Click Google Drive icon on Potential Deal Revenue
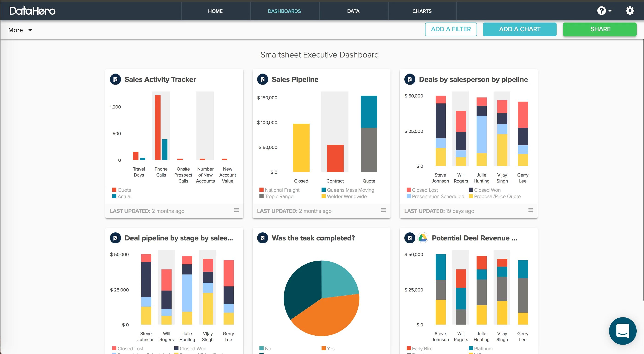The height and width of the screenshot is (354, 644). 423,238
